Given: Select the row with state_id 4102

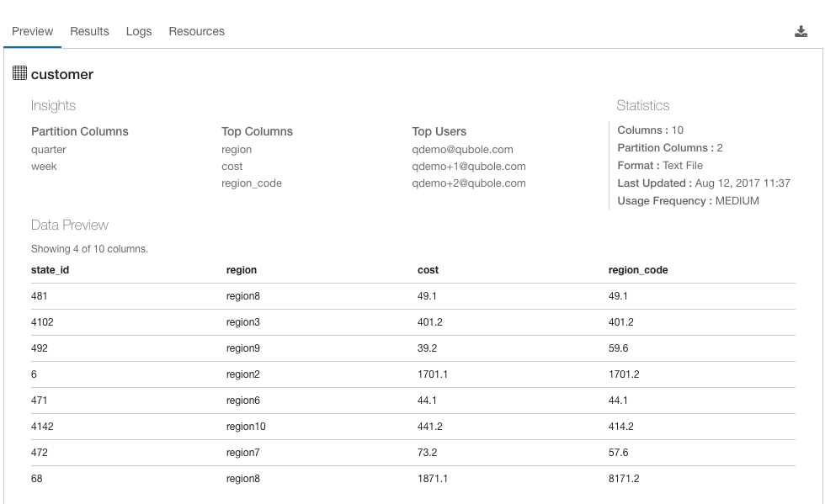Looking at the screenshot, I should coord(413,322).
